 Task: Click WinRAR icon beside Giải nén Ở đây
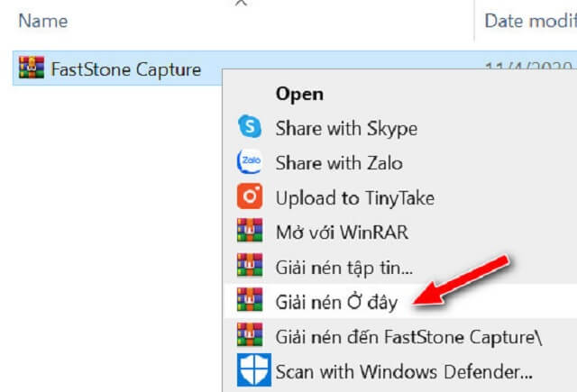pyautogui.click(x=249, y=300)
